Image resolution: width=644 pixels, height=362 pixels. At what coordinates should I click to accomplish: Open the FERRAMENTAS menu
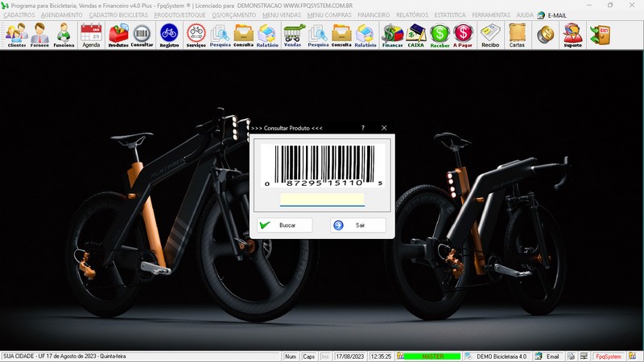click(x=491, y=15)
